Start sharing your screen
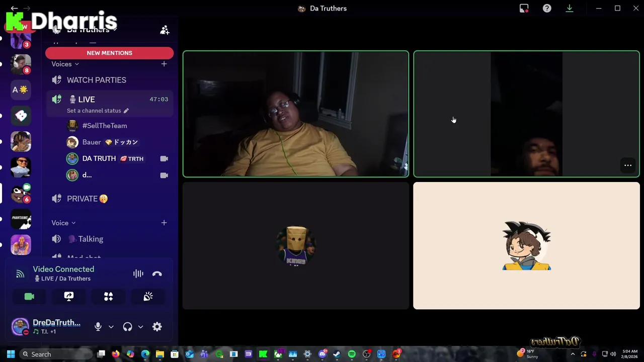Viewport: 644px width, 362px height. [x=69, y=297]
